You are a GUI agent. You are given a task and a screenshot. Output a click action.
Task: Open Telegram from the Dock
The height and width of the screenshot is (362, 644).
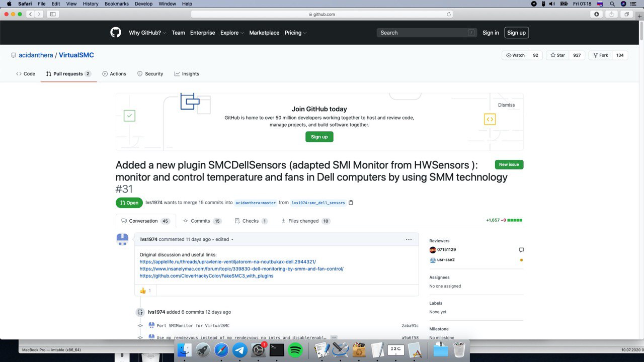click(240, 350)
